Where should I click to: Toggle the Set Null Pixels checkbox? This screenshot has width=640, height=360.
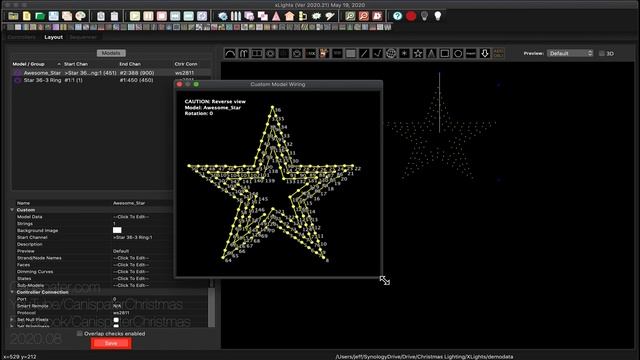point(116,320)
